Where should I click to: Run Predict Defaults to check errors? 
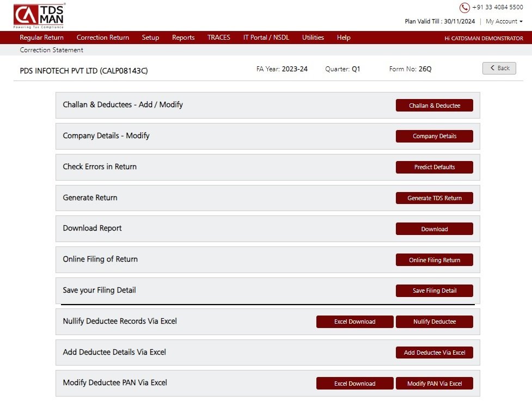(434, 167)
